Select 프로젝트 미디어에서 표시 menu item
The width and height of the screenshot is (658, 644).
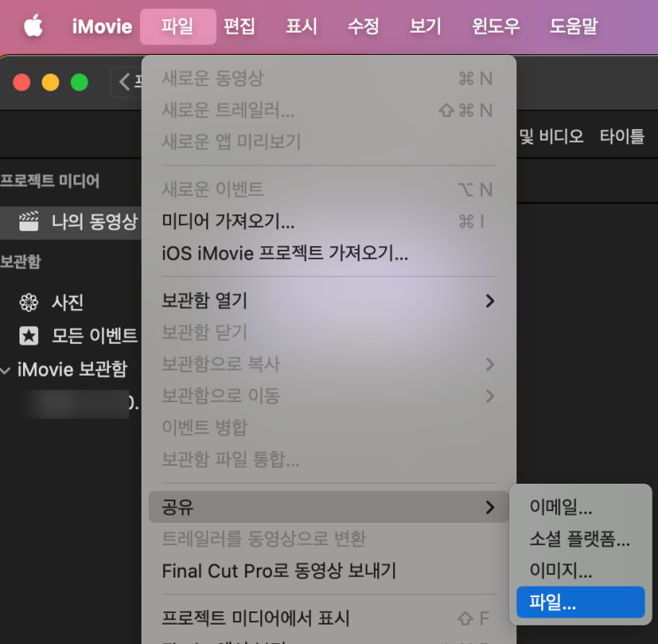[329, 618]
